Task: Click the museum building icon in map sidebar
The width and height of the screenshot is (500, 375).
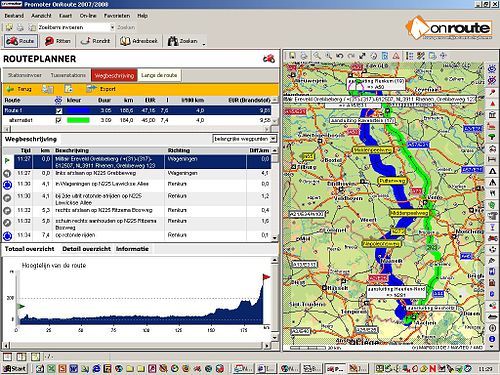Action: [x=492, y=115]
